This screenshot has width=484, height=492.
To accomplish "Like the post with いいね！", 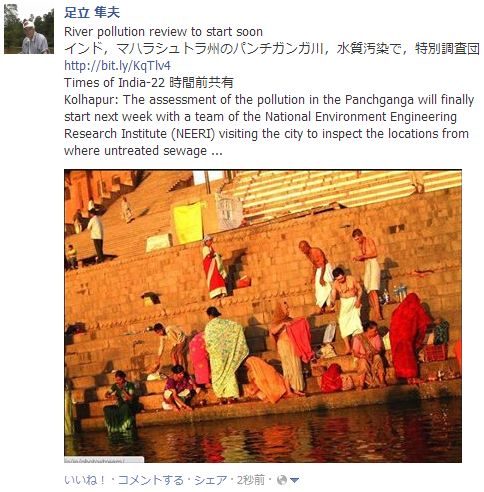I will tap(85, 480).
